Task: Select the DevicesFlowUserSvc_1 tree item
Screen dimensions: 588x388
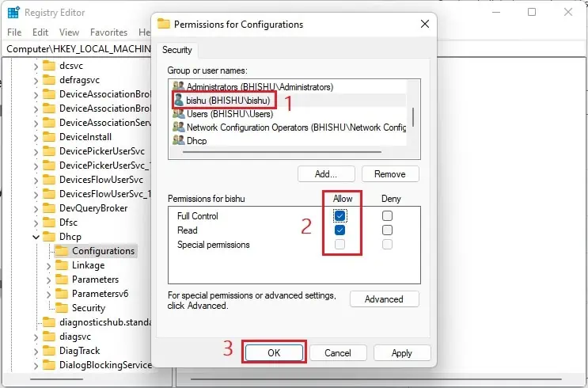Action: coord(105,194)
